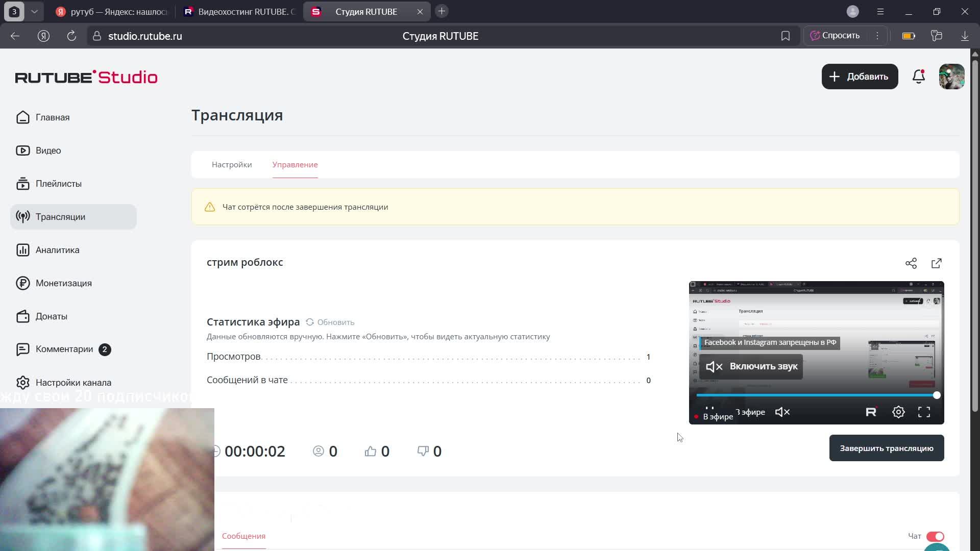The image size is (980, 551).
Task: Open the notifications bell
Action: coord(918,77)
